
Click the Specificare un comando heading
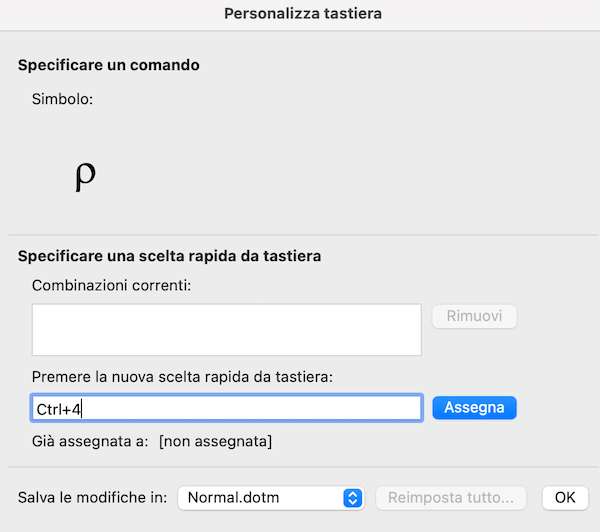point(109,65)
